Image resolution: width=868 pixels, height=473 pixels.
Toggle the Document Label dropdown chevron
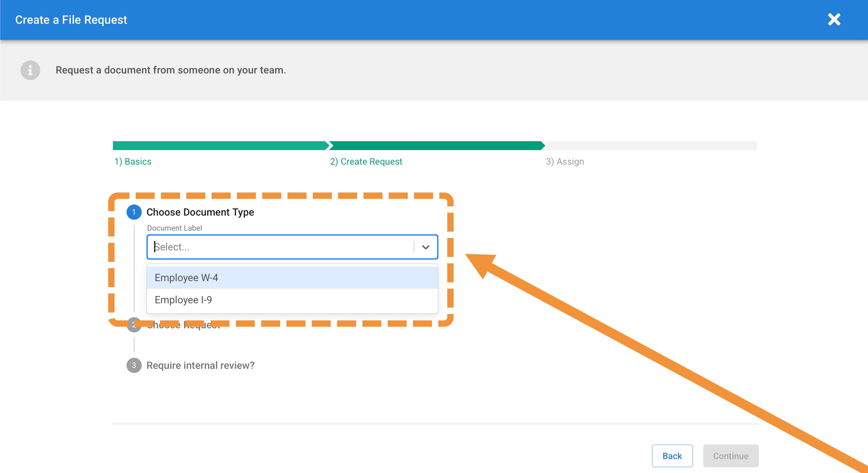pos(425,247)
